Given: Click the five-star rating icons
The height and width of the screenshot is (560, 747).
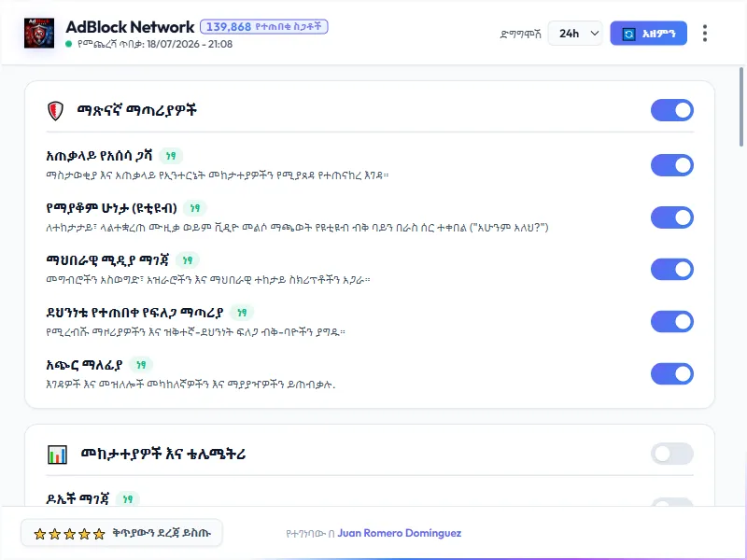Looking at the screenshot, I should (69, 534).
